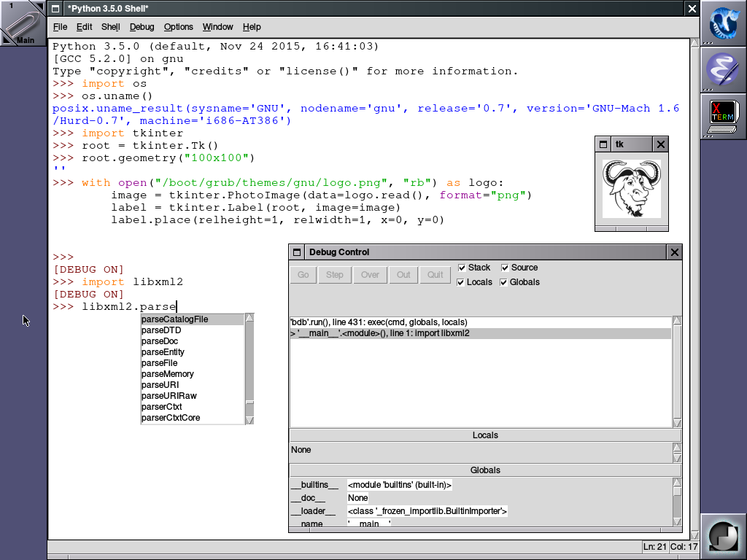Image resolution: width=747 pixels, height=560 pixels.
Task: Click Locals pane scroll up arrow
Action: tap(677, 447)
